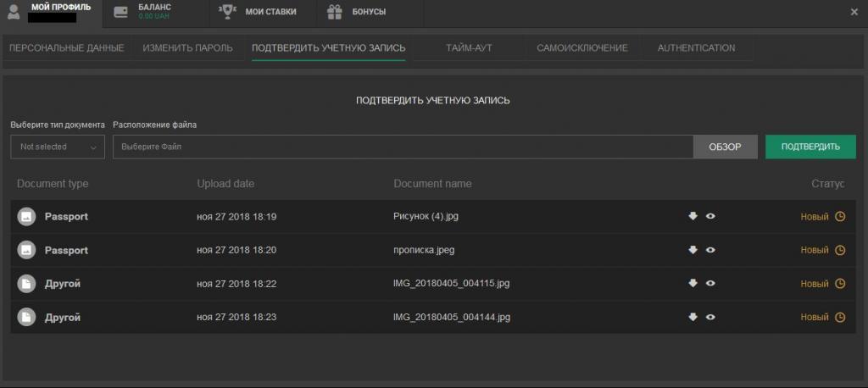Open the Самоисключение tab

click(581, 47)
